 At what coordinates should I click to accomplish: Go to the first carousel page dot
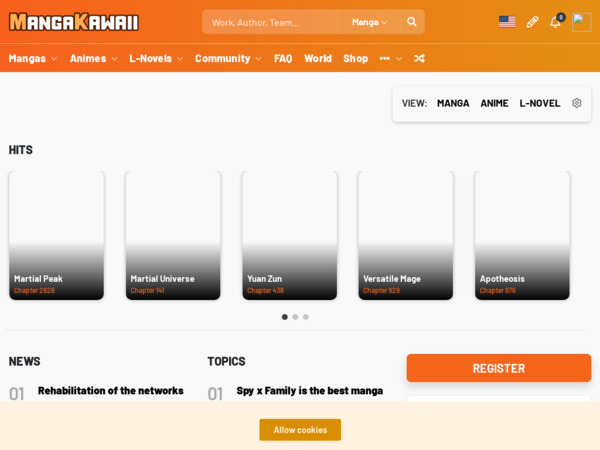pyautogui.click(x=285, y=317)
